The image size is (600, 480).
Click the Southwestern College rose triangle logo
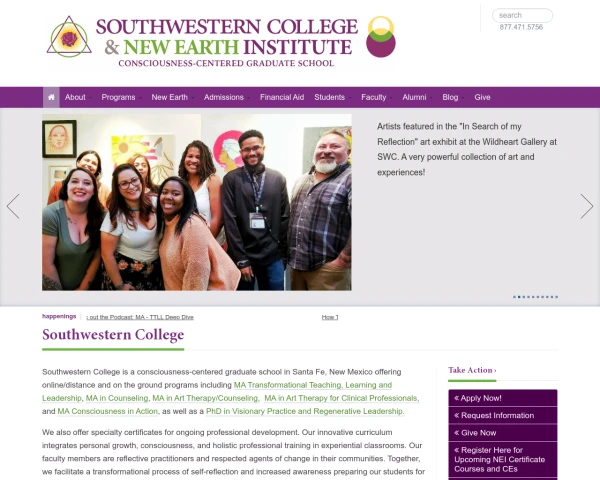click(69, 37)
